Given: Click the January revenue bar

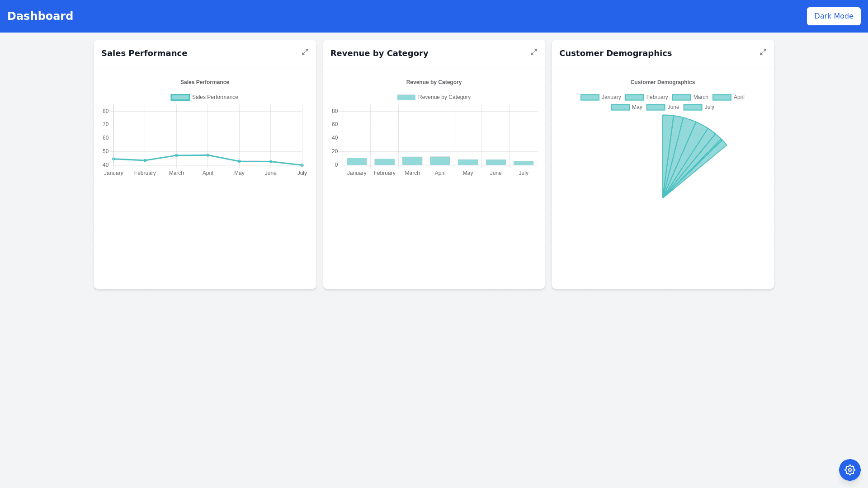Looking at the screenshot, I should [357, 162].
